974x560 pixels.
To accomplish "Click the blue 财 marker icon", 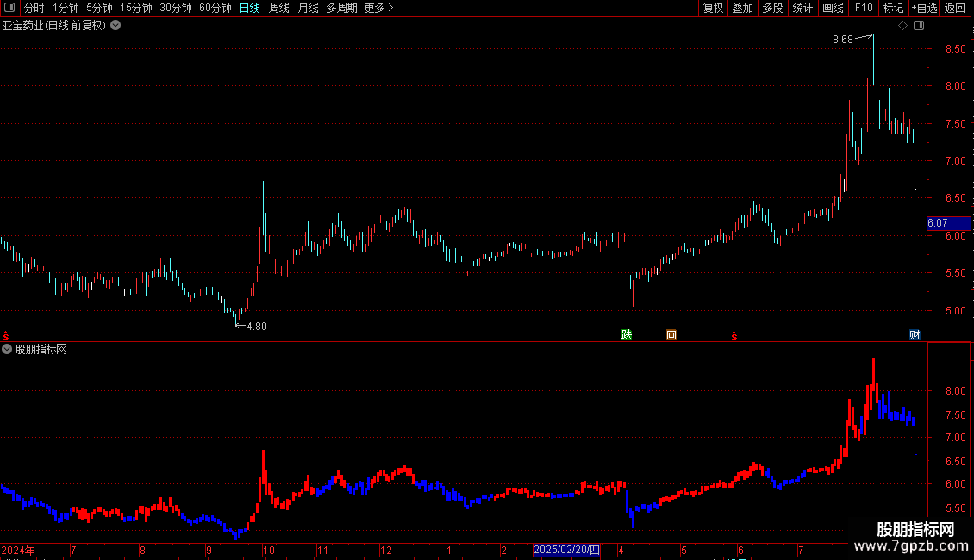I will (x=915, y=335).
